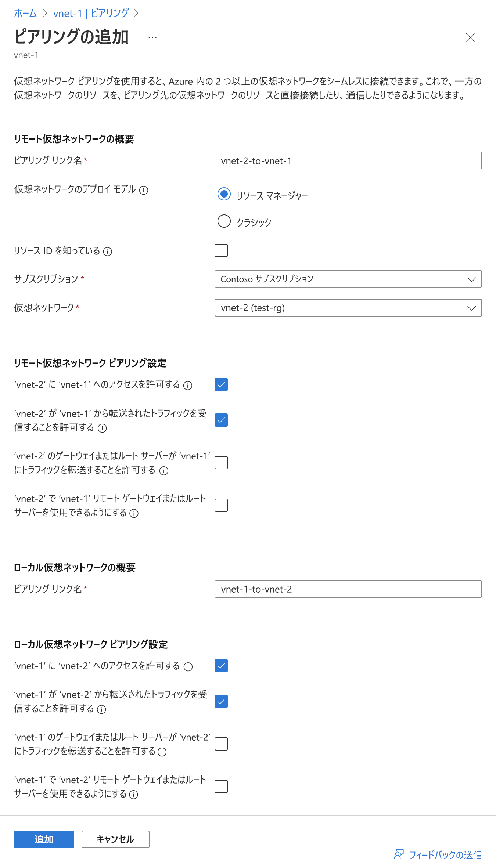Click the feedback person icon

click(x=399, y=855)
